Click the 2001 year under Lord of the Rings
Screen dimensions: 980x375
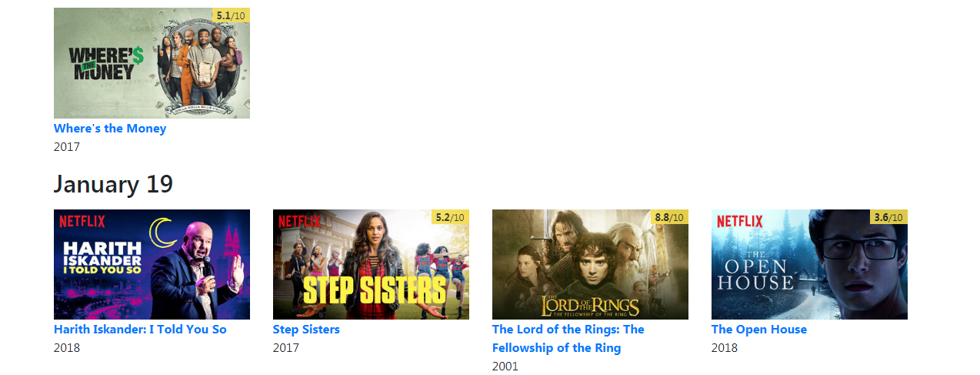click(505, 367)
